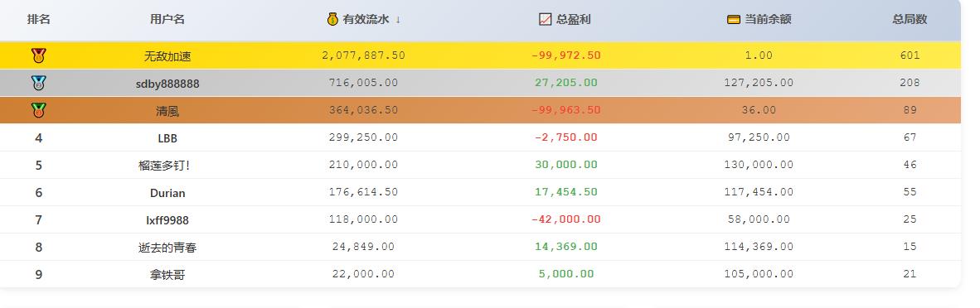Click balance value 127,205.00
Screen dimensions: 980x308
(759, 83)
